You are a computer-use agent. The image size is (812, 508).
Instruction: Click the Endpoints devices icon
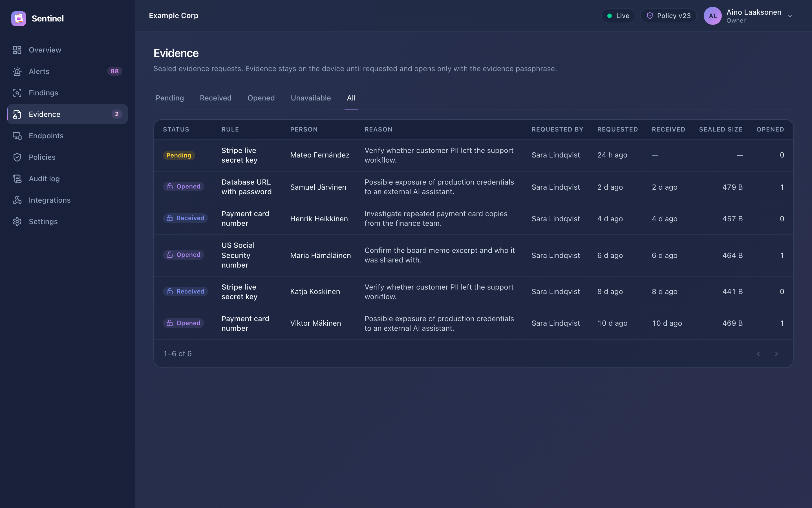[x=17, y=136]
